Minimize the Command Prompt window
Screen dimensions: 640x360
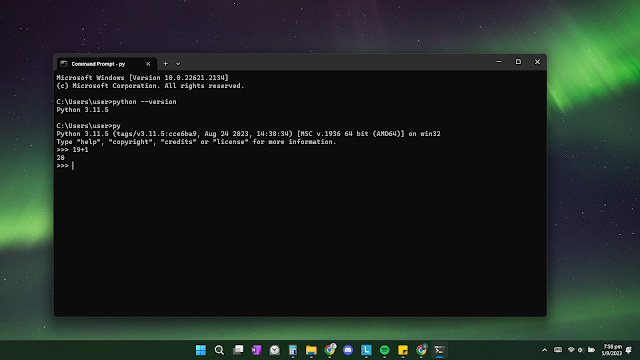[499, 62]
